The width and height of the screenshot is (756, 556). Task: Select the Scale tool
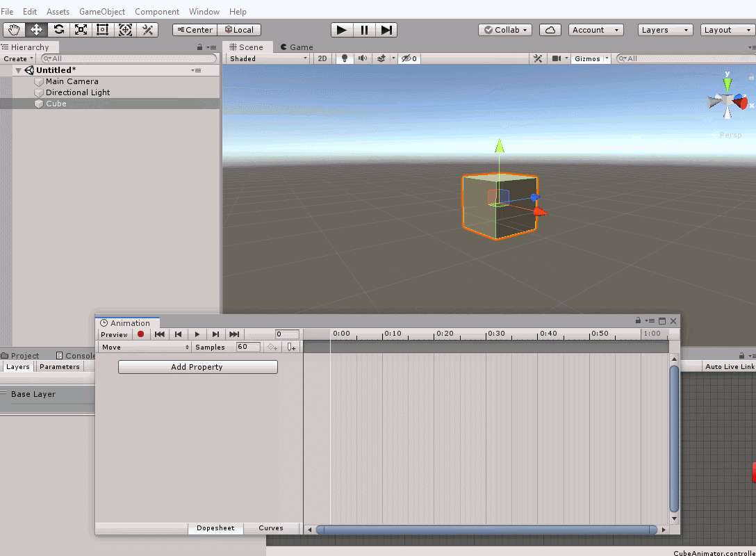81,29
